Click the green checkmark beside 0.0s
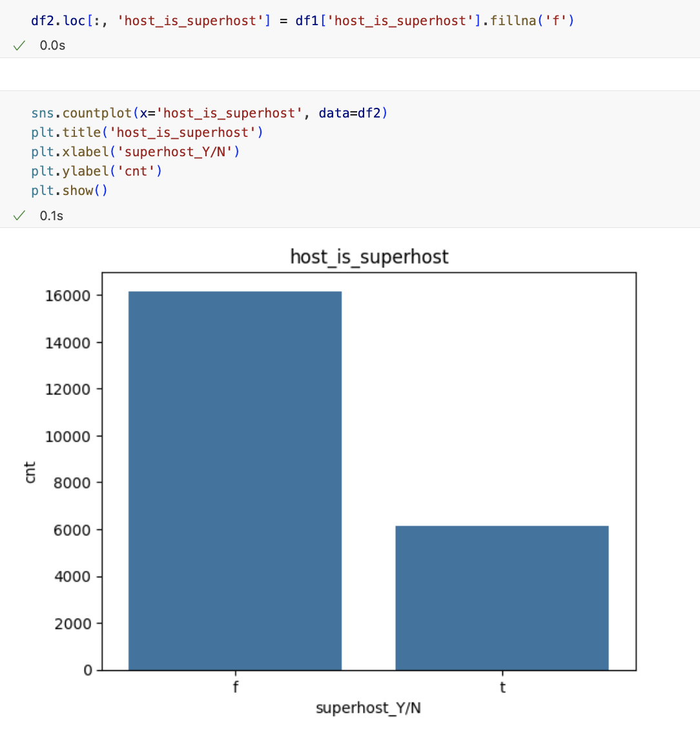Viewport: 700px width, 749px height. (19, 46)
